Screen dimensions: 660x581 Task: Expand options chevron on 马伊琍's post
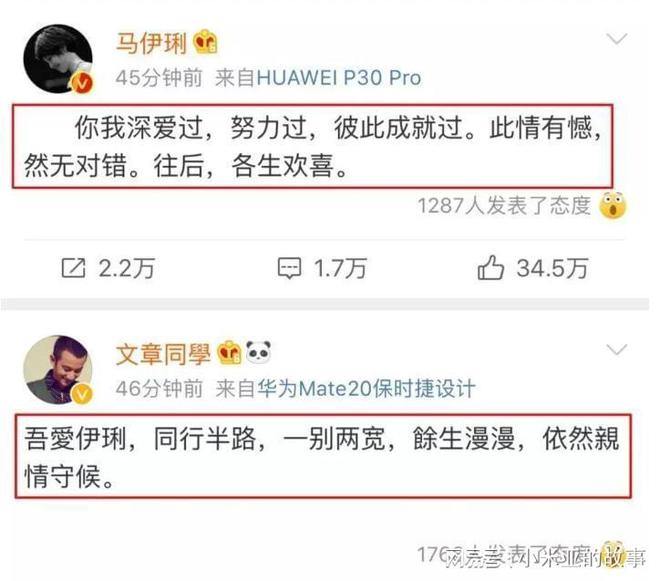pyautogui.click(x=617, y=39)
